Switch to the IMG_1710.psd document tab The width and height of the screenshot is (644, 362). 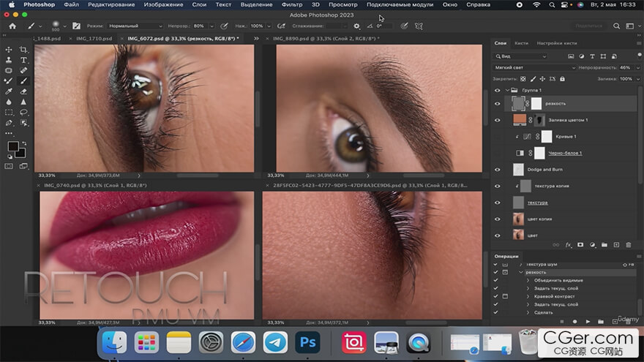click(x=94, y=39)
